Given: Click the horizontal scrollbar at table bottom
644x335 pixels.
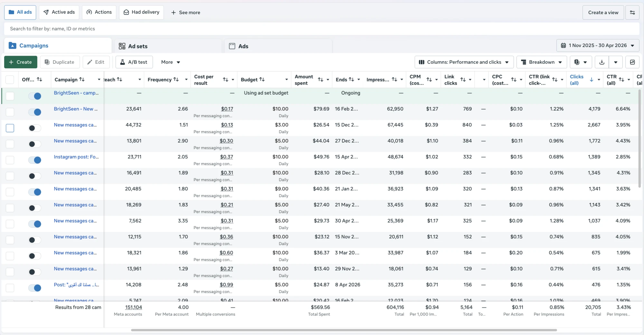Looking at the screenshot, I should tap(344, 330).
